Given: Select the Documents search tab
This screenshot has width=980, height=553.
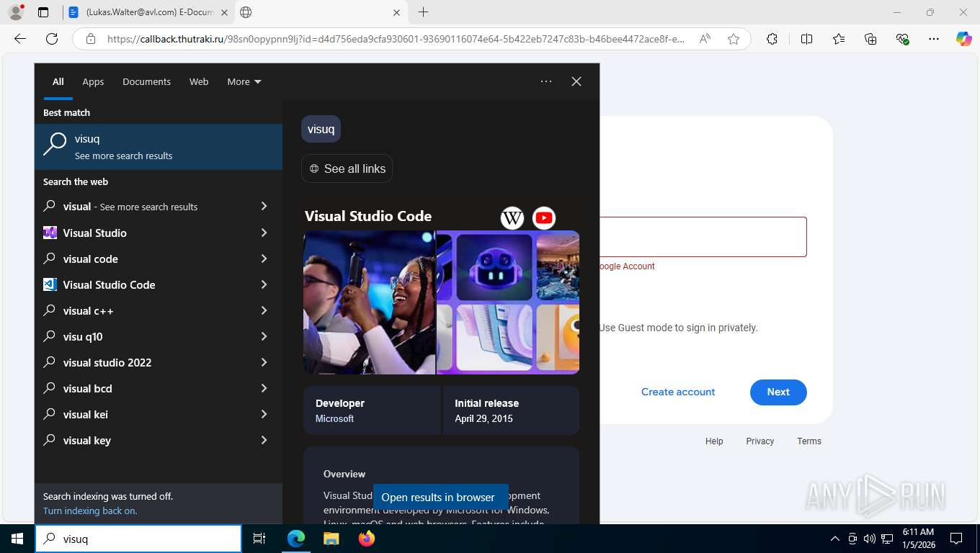Looking at the screenshot, I should (146, 81).
